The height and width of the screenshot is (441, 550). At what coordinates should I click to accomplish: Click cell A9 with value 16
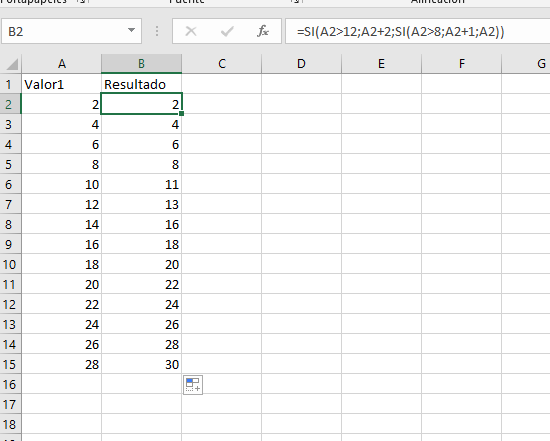62,244
